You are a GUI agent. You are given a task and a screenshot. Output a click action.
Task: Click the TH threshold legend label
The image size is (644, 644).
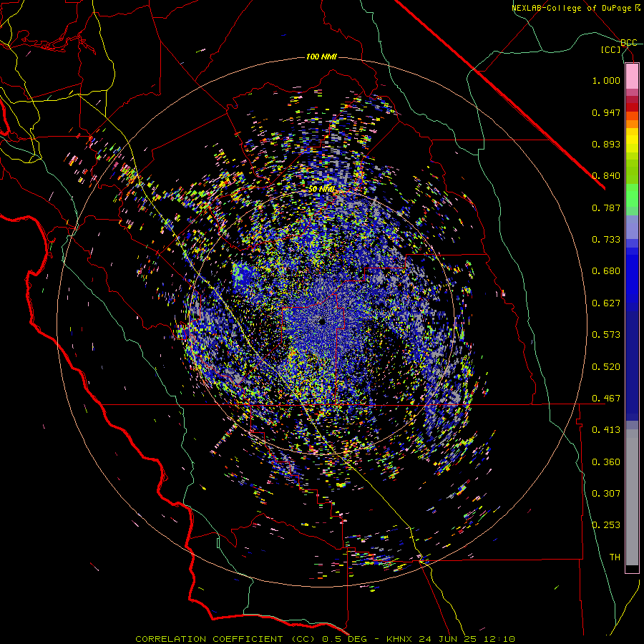tap(615, 557)
